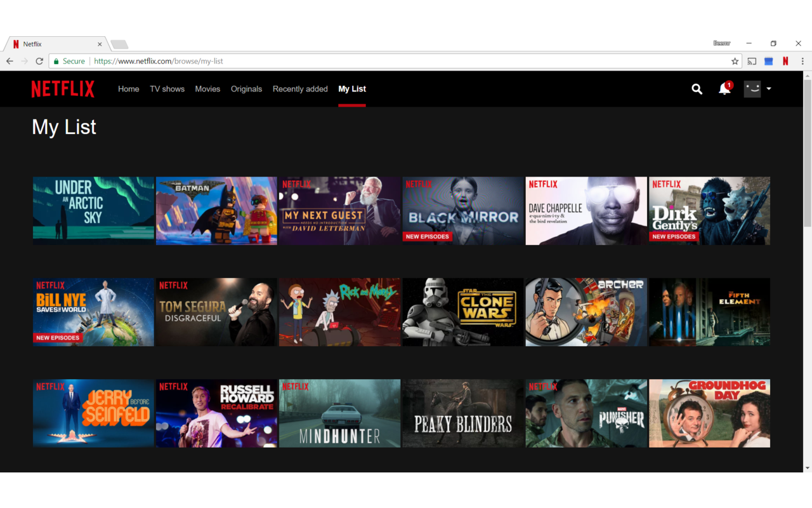Image resolution: width=812 pixels, height=508 pixels.
Task: Open Mindhunter thumbnail
Action: coord(339,413)
